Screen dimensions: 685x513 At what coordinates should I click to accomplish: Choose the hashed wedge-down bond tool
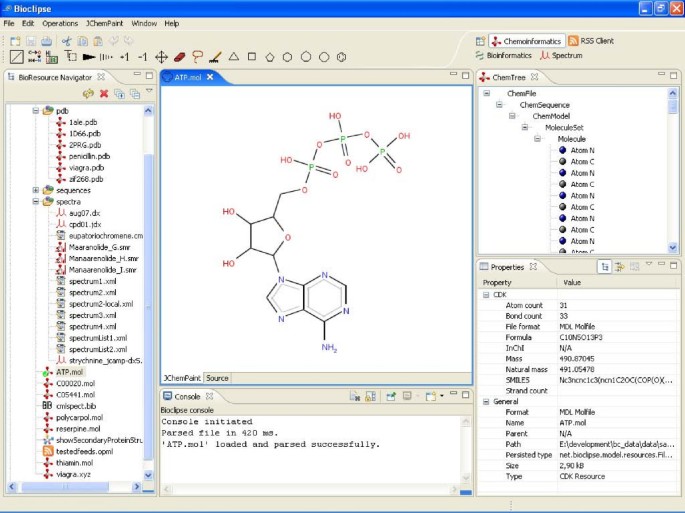point(106,57)
